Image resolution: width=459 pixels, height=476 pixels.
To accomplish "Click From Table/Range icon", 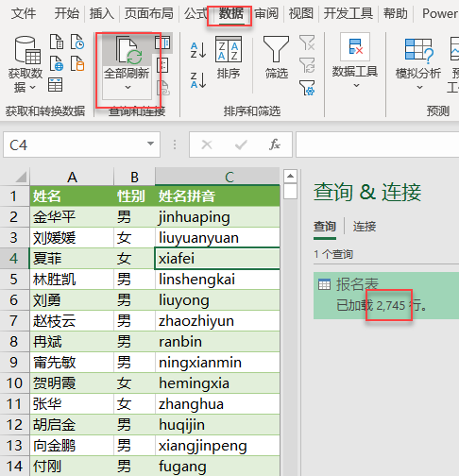I will tap(56, 85).
